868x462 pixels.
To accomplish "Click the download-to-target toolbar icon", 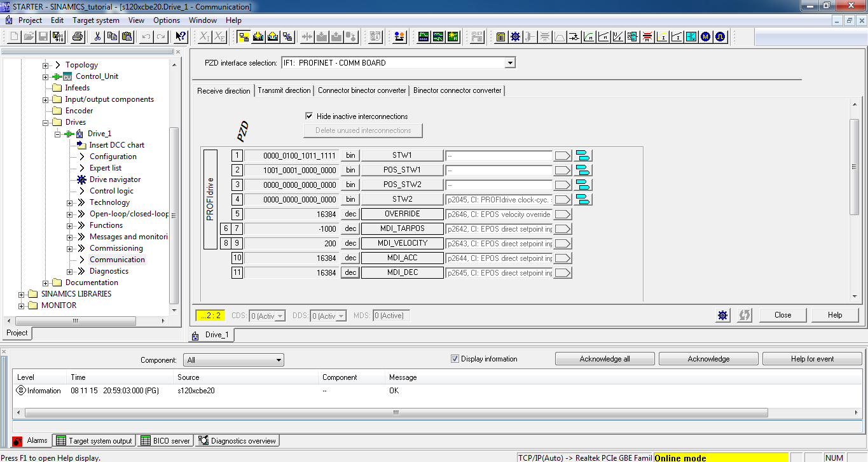I will [258, 37].
